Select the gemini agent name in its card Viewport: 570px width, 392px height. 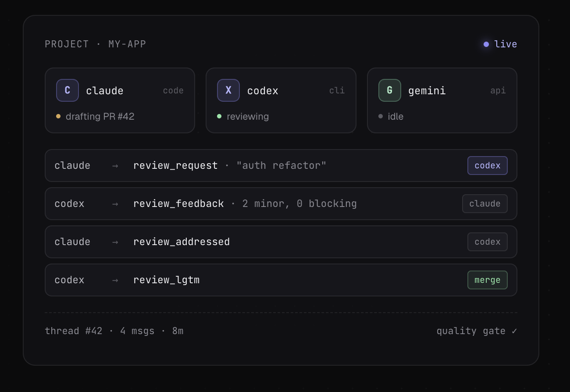[427, 91]
